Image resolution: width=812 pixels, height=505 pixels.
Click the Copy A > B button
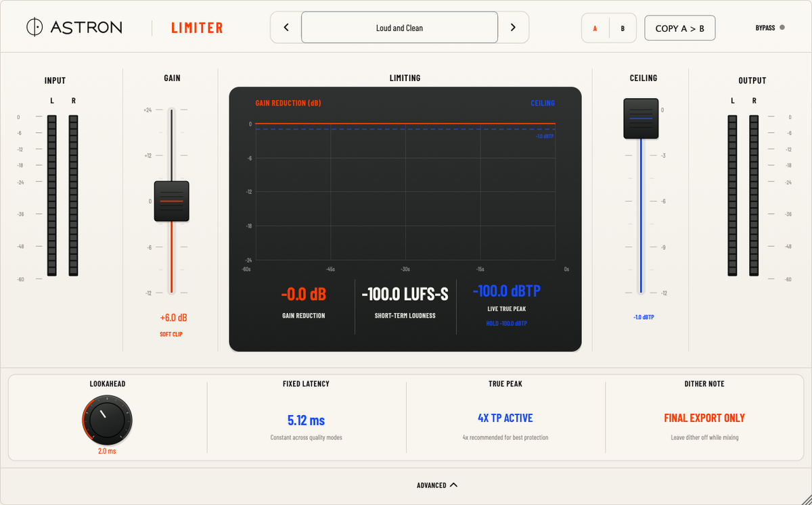[680, 28]
